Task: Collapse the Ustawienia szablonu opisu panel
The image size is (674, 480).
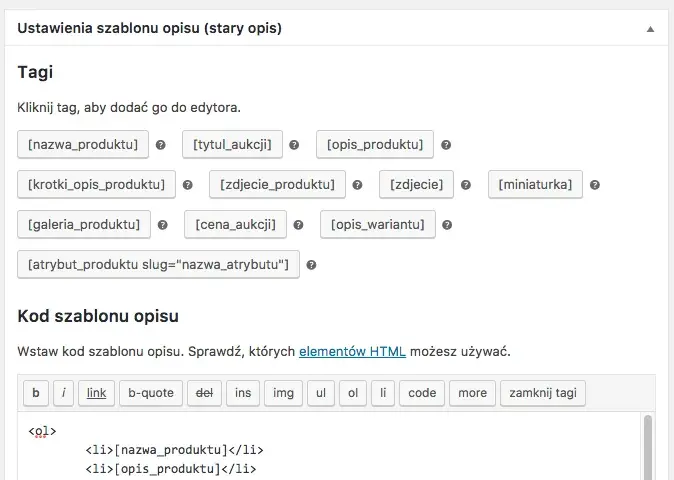Action: click(650, 29)
